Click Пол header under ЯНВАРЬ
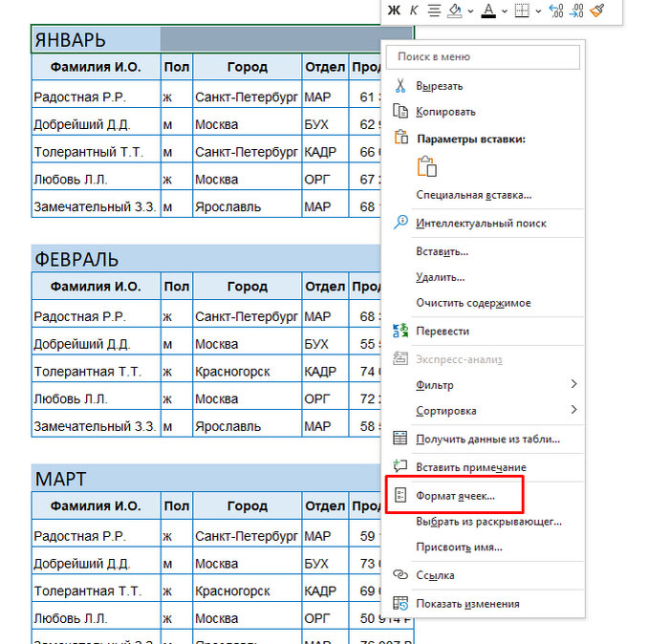The height and width of the screenshot is (644, 670). [x=177, y=67]
